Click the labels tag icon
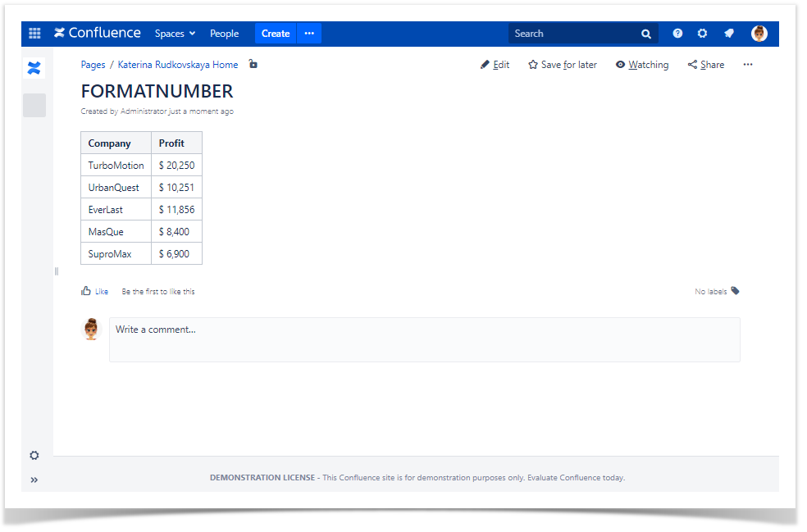 coord(735,291)
